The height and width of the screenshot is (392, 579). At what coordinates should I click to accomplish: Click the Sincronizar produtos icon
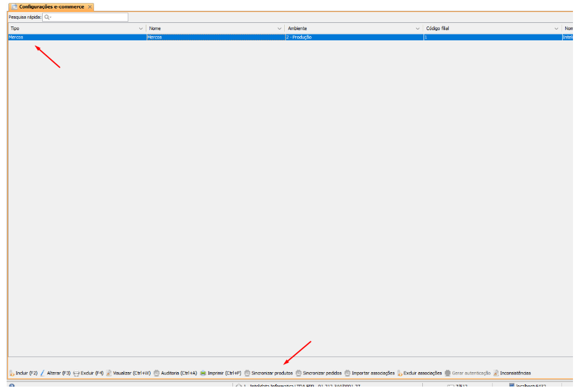248,373
